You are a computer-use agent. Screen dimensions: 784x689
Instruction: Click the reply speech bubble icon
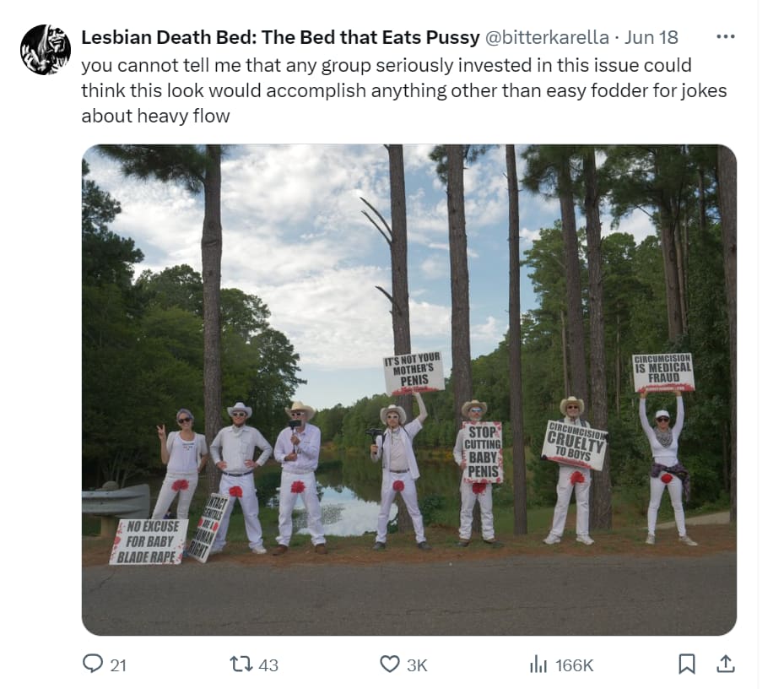coord(93,664)
